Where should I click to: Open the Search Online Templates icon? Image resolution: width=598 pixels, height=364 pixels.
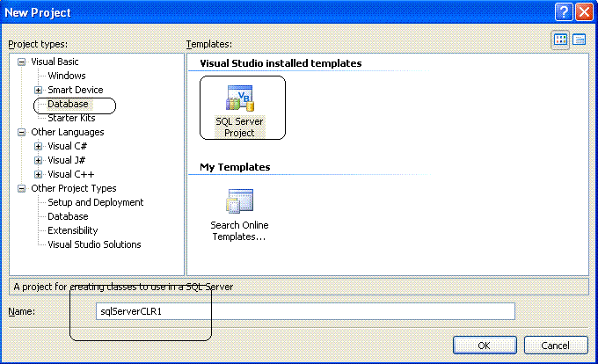(x=240, y=201)
